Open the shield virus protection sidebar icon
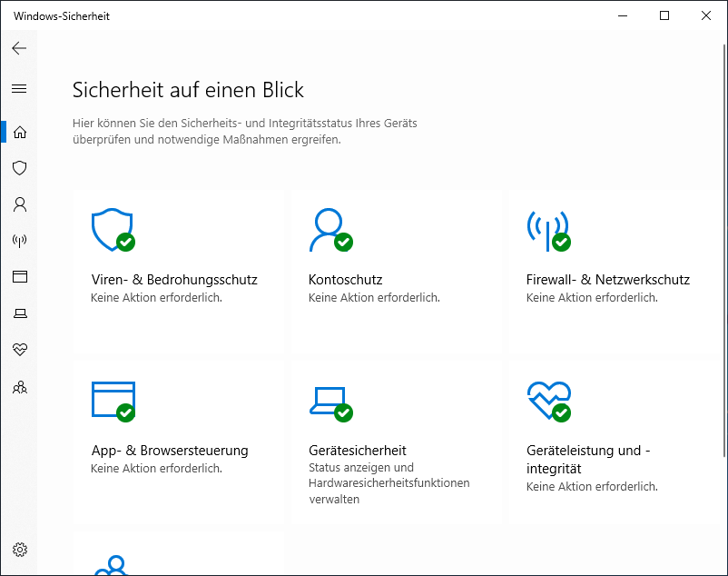The height and width of the screenshot is (576, 728). coord(19,168)
